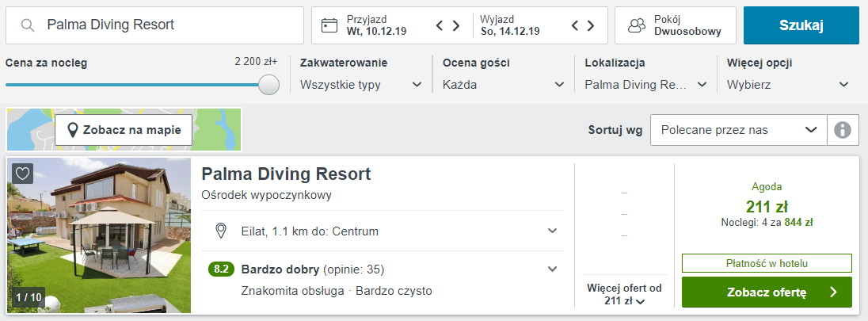Viewport: 868px width, 321px height.
Task: Go to previous arrival date
Action: click(440, 25)
